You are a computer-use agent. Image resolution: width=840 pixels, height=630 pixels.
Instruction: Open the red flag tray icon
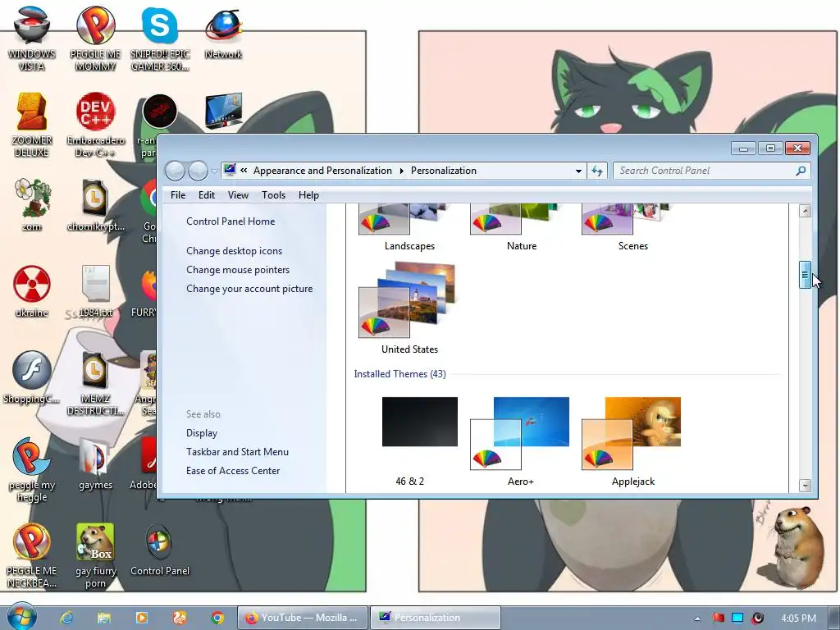[719, 619]
